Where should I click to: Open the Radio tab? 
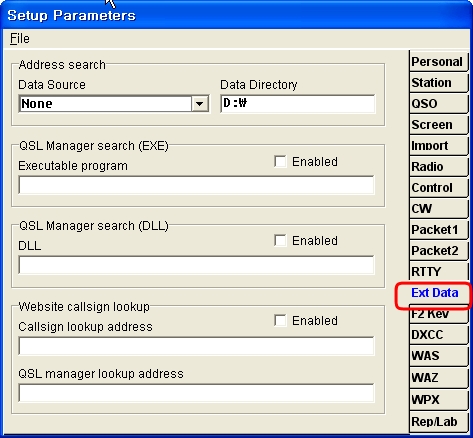tap(438, 167)
